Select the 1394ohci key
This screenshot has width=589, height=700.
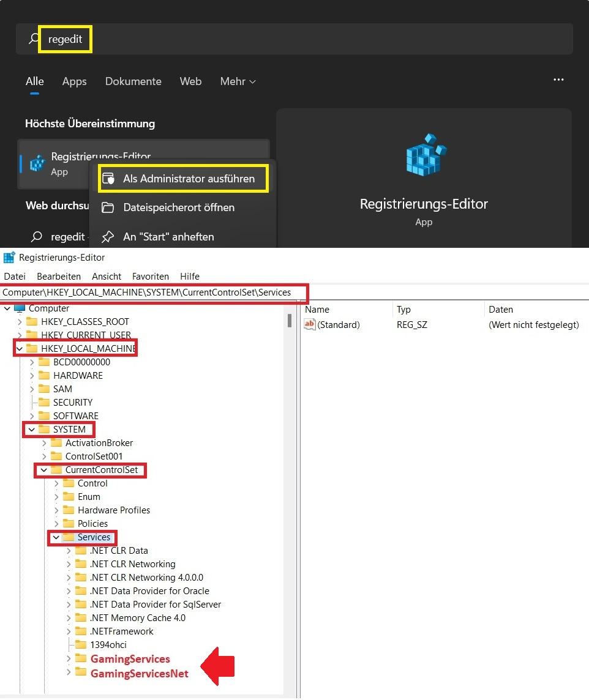tap(108, 645)
